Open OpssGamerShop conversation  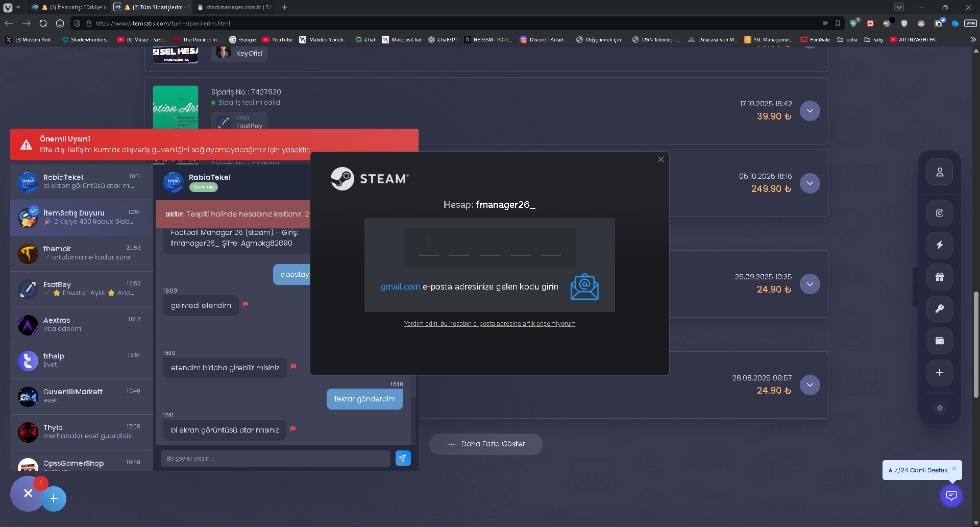82,461
